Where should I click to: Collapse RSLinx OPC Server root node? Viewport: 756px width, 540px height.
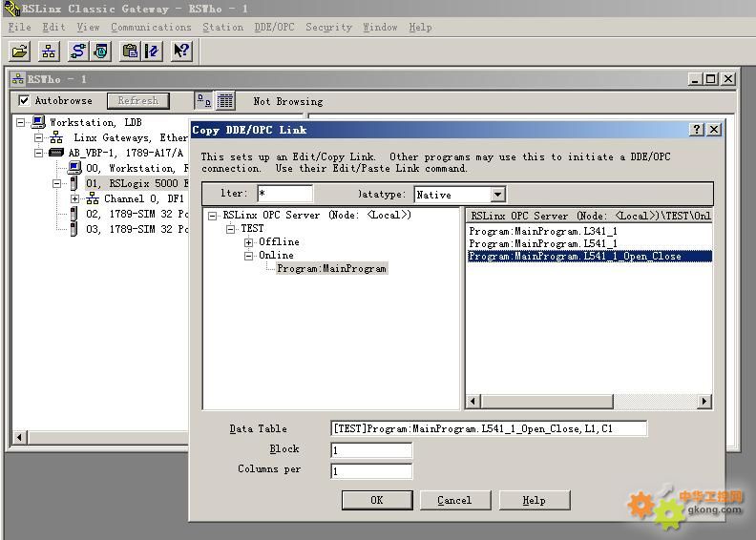tap(212, 216)
